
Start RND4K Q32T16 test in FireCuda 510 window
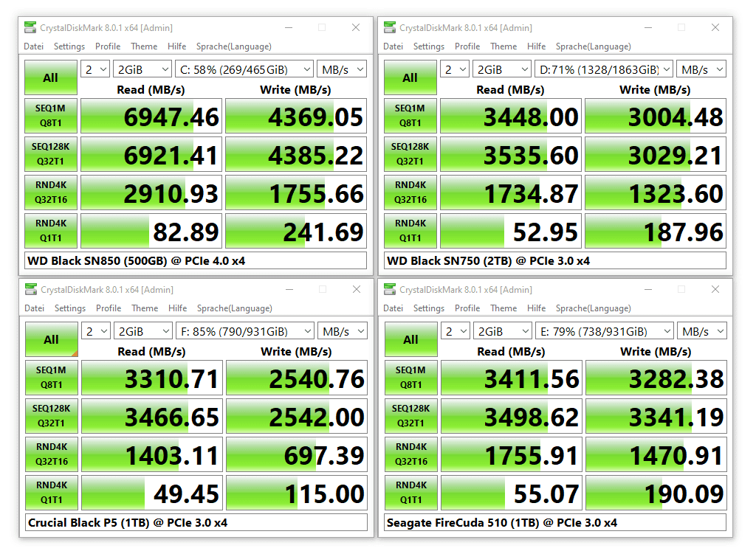(x=410, y=454)
